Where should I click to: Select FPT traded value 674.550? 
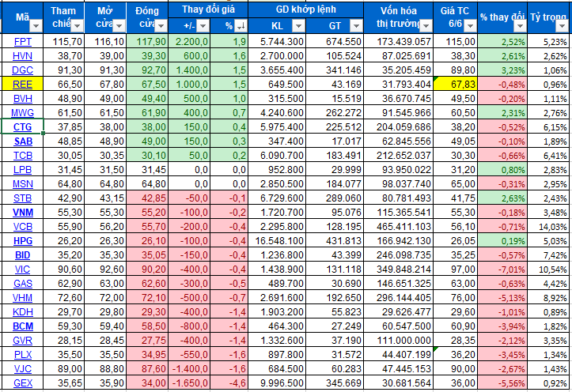point(335,42)
